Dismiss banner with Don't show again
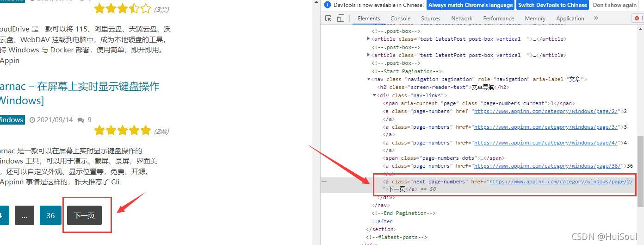Image resolution: width=644 pixels, height=245 pixels. tap(614, 5)
